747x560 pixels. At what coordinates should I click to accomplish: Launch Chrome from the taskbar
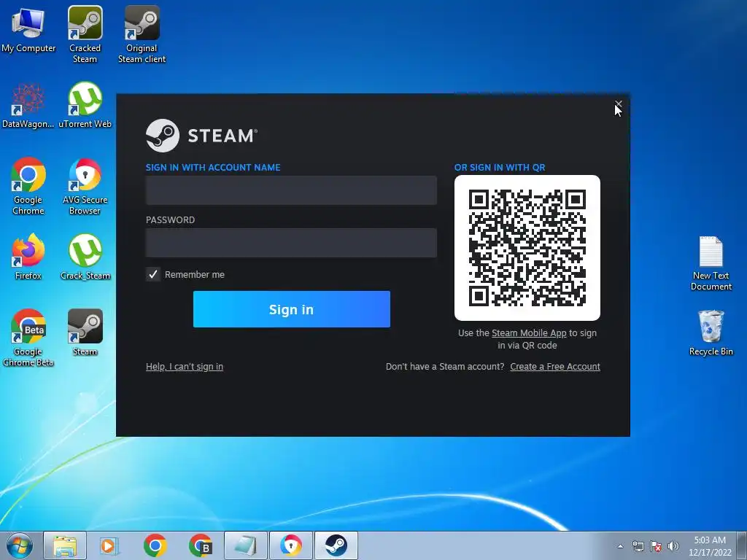(x=155, y=545)
